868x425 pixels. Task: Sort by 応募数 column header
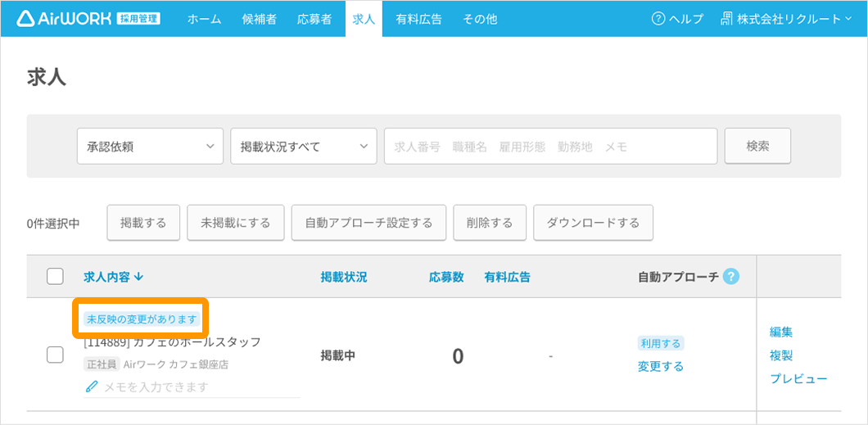click(x=446, y=278)
